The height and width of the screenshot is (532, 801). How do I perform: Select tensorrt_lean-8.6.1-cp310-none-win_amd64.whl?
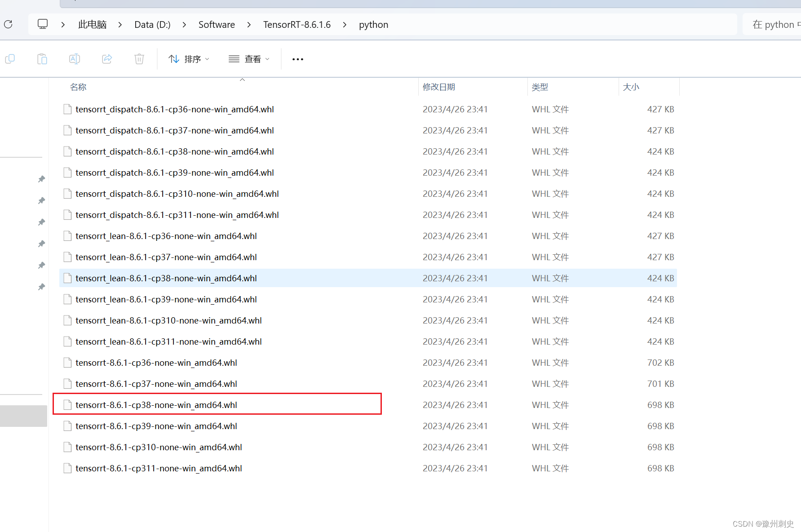(x=368, y=320)
